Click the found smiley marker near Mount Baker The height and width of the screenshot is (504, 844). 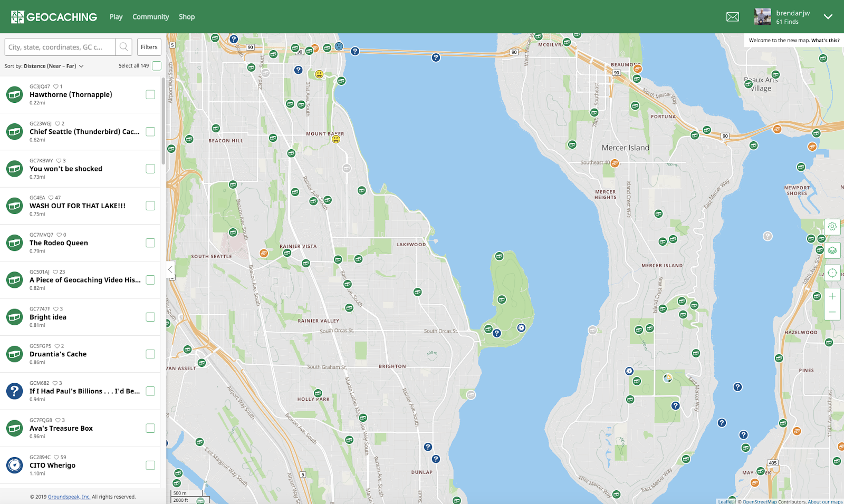336,139
